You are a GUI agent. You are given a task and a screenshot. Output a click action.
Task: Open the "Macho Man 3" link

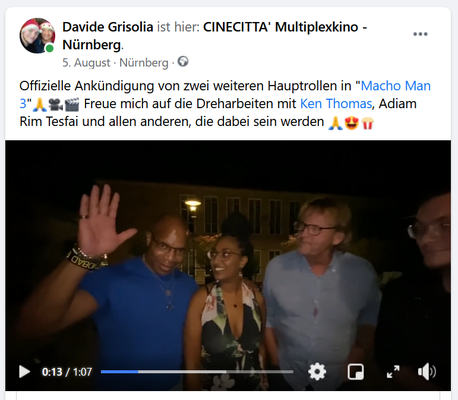tap(225, 95)
